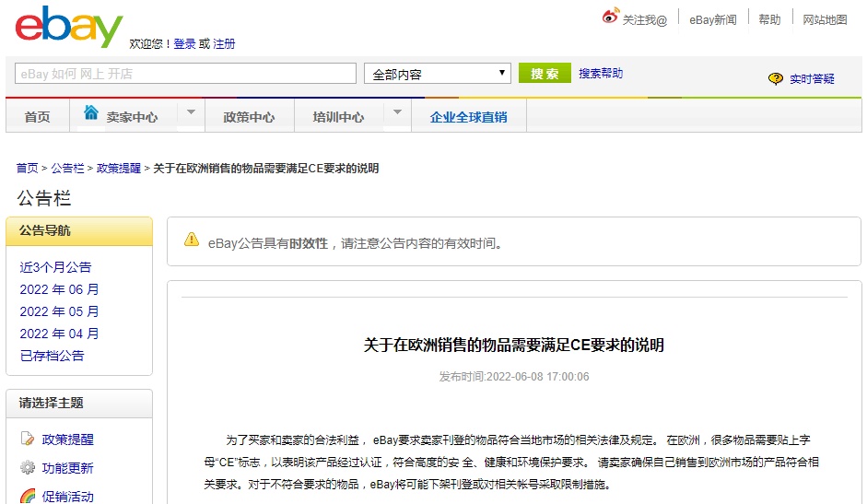Viewport: 867px width, 504px height.
Task: Open the 帮助 link in header
Action: coord(769,20)
